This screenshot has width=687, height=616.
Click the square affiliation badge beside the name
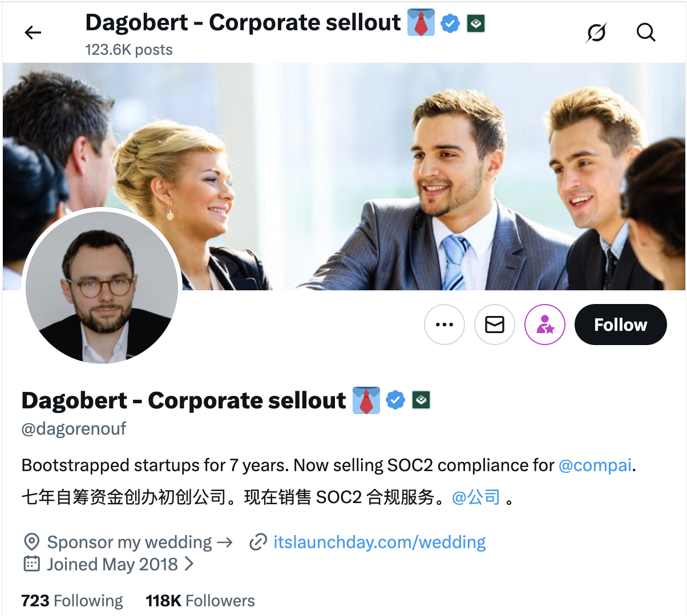click(x=421, y=400)
